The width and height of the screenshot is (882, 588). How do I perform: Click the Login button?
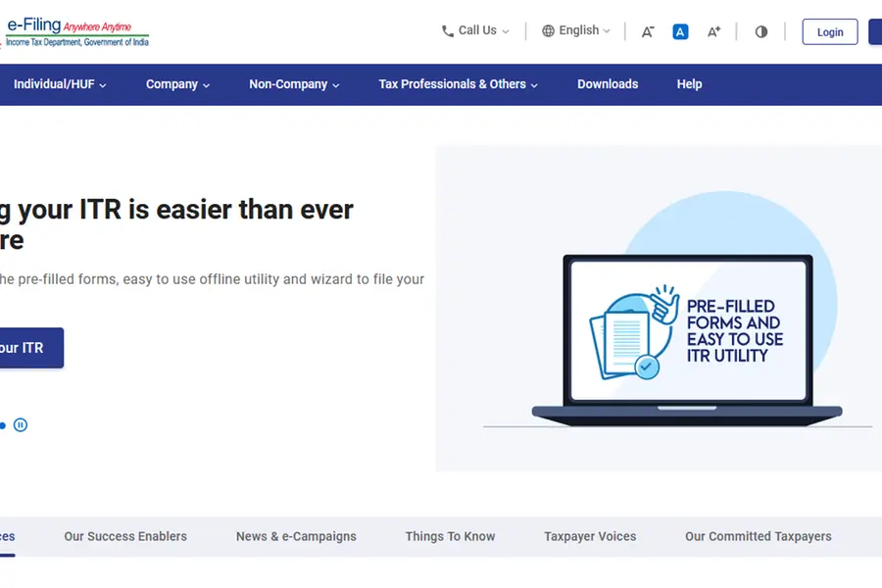pyautogui.click(x=830, y=32)
